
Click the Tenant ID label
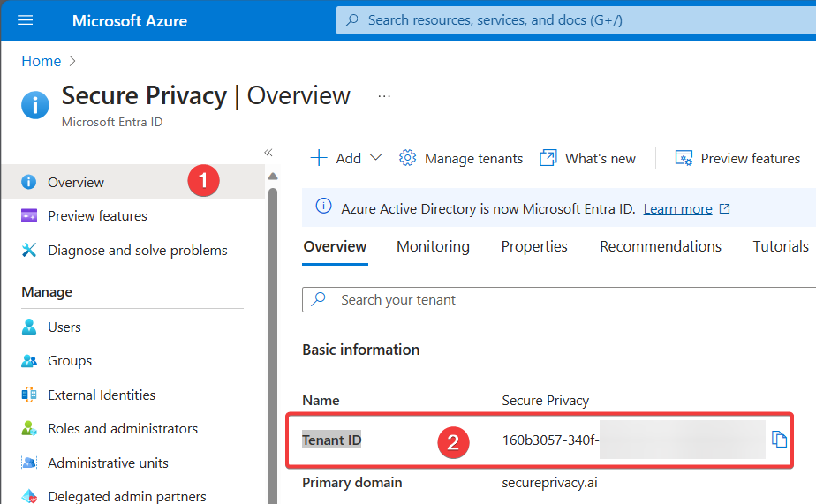pyautogui.click(x=331, y=440)
